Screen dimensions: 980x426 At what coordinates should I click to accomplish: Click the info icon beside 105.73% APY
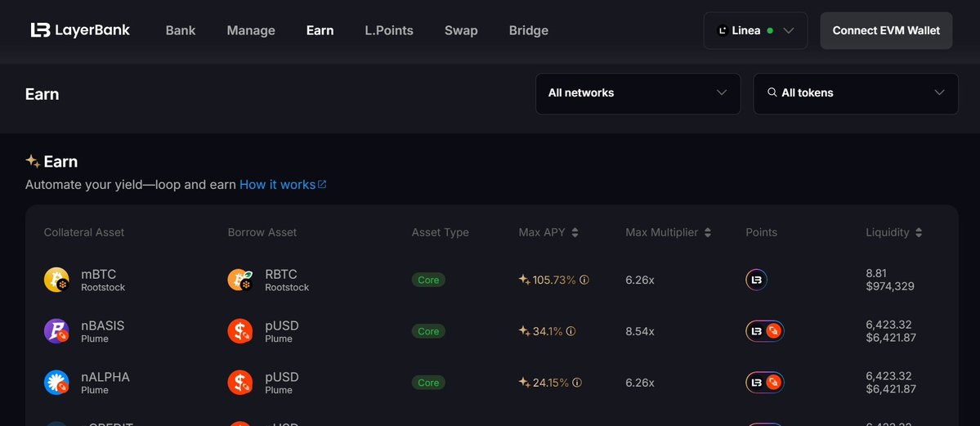584,280
